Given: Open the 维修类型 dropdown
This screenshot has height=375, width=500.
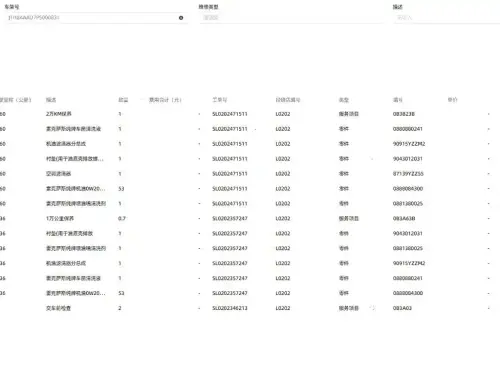Looking at the screenshot, I should pyautogui.click(x=291, y=18).
